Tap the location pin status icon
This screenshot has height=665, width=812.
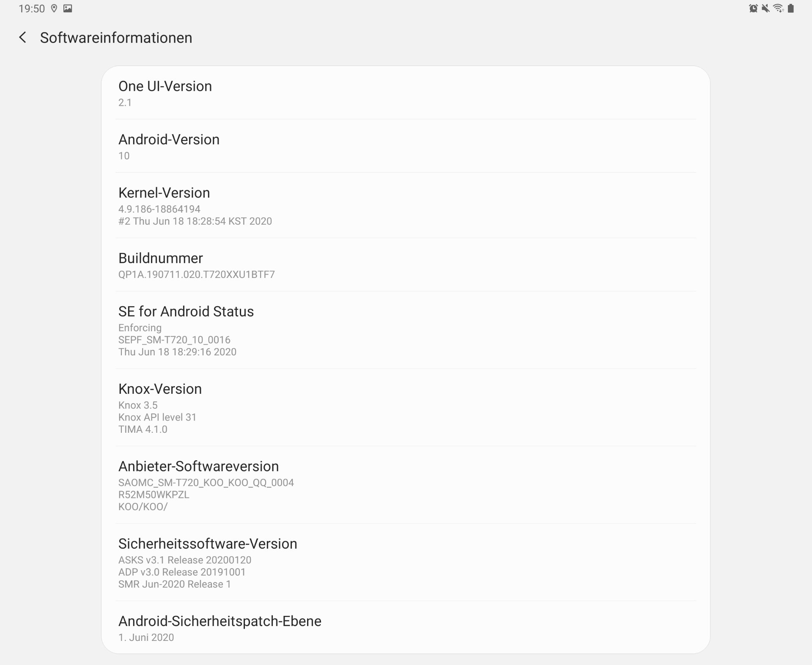point(54,8)
